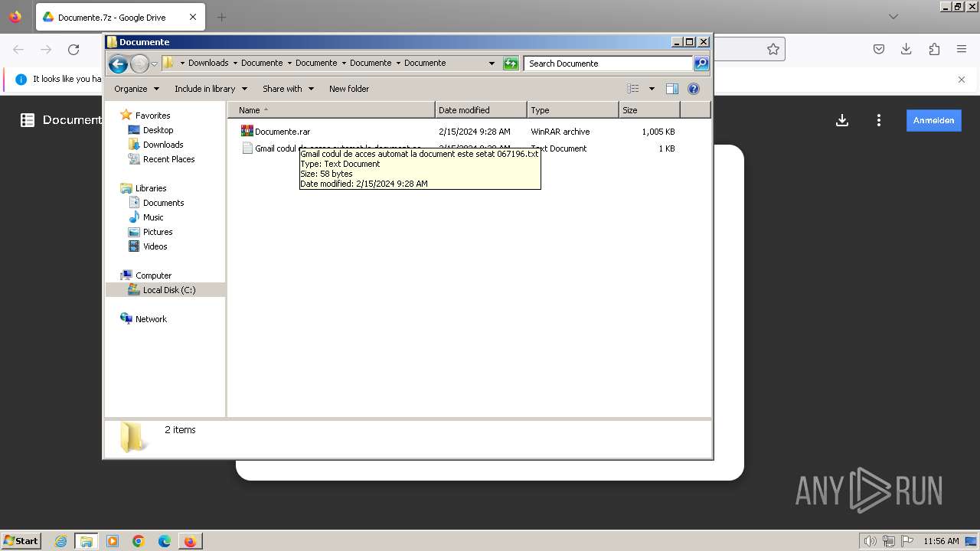The height and width of the screenshot is (551, 980).
Task: Reload the page in Firefox
Action: (73, 50)
